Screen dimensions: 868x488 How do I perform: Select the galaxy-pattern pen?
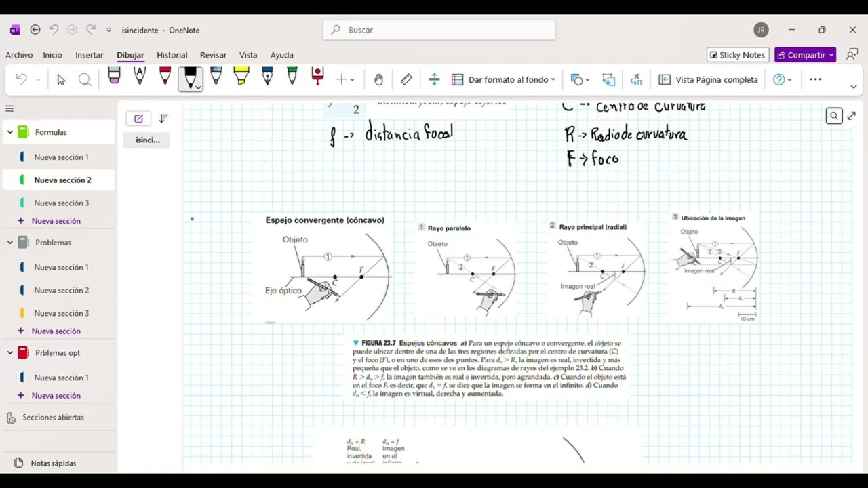click(x=216, y=77)
